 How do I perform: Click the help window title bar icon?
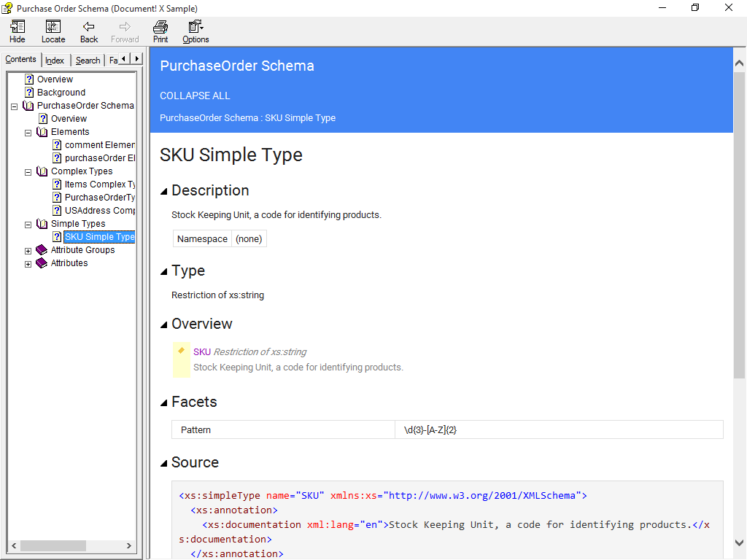click(x=7, y=8)
